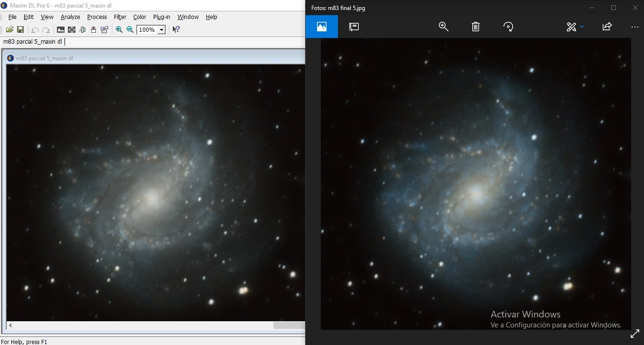Open the Screen Stretch histogram window

(61, 29)
